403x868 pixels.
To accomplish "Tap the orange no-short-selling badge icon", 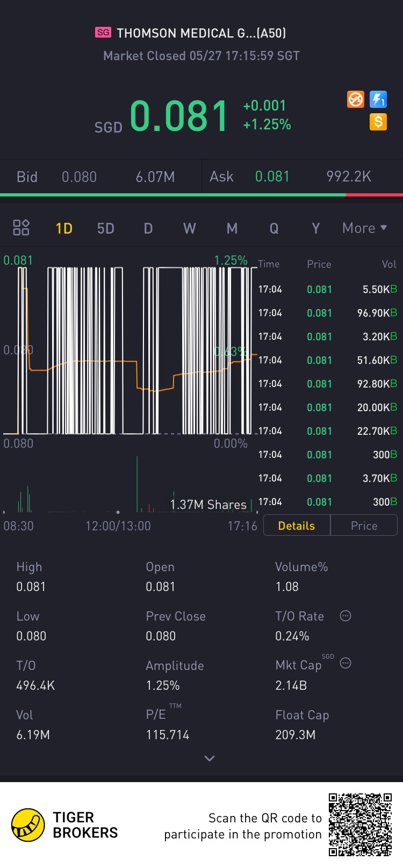I will click(x=356, y=99).
